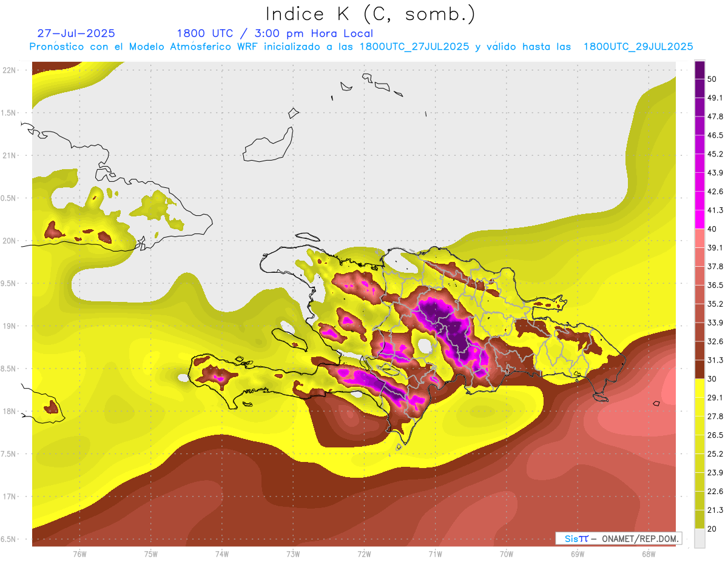
Task: Click the 23.9 color scale label
Action: 715,472
